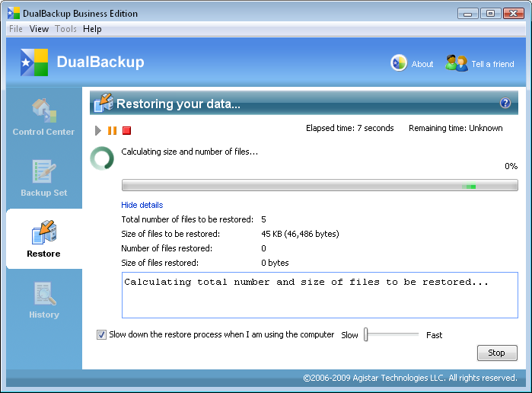Open the Control Center section

point(44,117)
